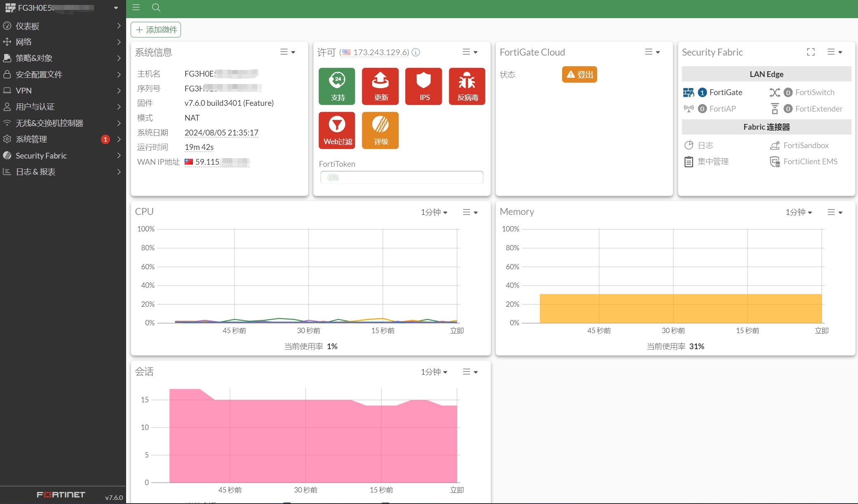
Task: Click the FortiGate Cloud logged-out status button
Action: [579, 75]
